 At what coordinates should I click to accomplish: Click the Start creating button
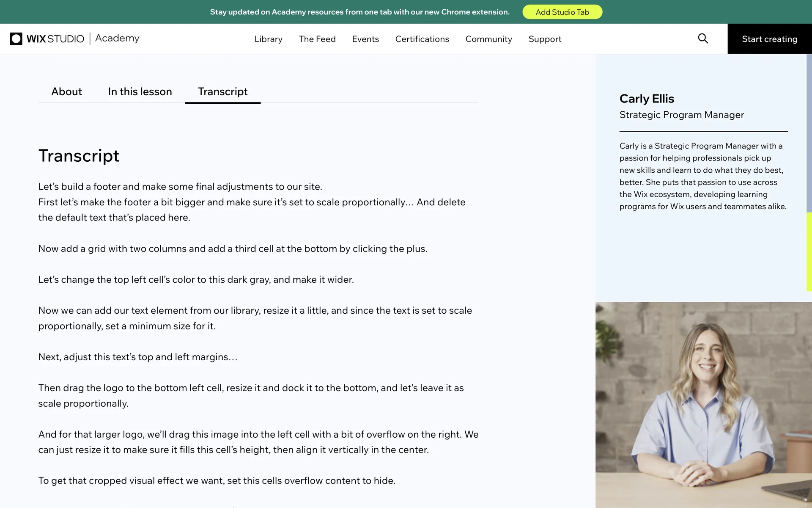click(x=769, y=39)
